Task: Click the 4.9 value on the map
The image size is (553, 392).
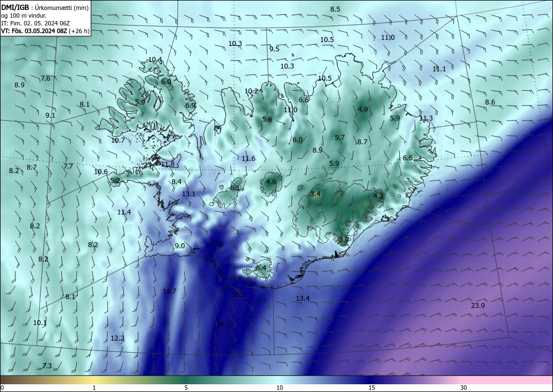Action: pyautogui.click(x=363, y=109)
